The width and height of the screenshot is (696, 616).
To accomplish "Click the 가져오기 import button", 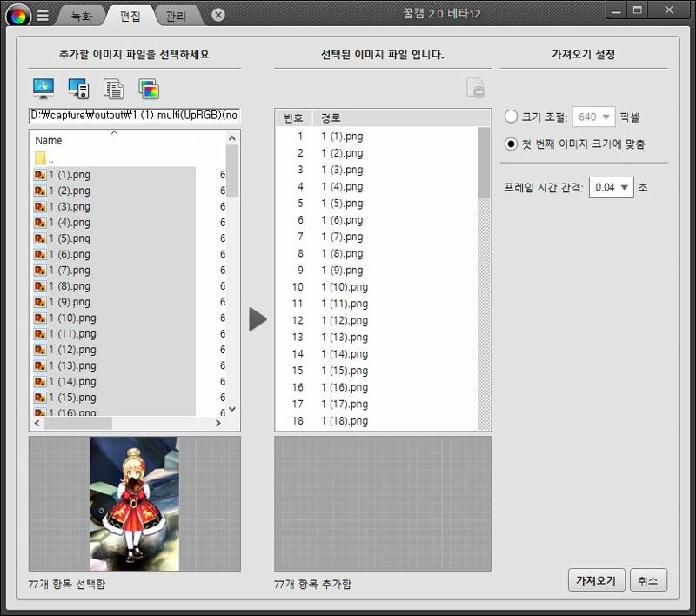I will [x=596, y=580].
